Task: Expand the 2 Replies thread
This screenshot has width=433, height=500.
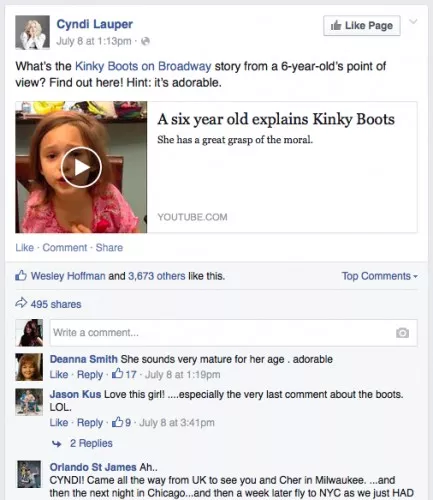Action: point(91,443)
